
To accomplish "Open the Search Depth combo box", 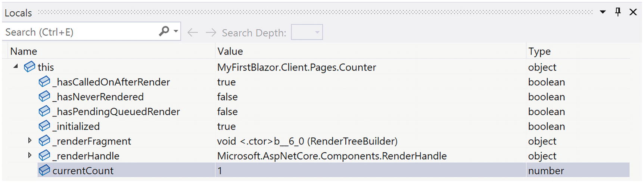I will 307,32.
